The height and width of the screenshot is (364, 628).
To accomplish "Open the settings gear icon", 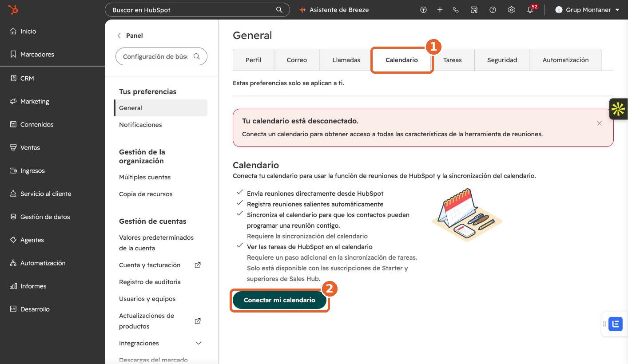I will (511, 10).
